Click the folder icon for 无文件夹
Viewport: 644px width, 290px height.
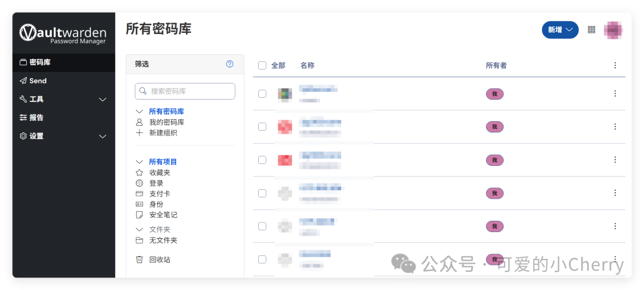pyautogui.click(x=139, y=240)
